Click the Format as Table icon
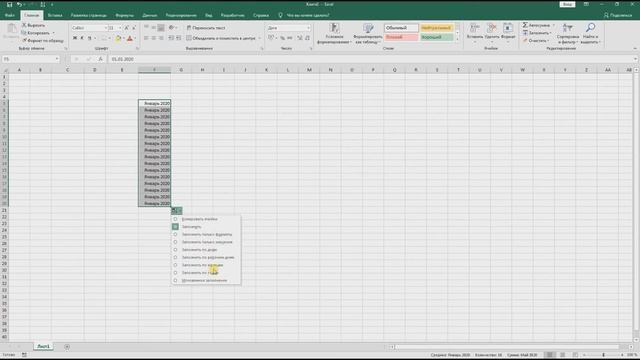Image resolution: width=640 pixels, height=360 pixels. (368, 28)
